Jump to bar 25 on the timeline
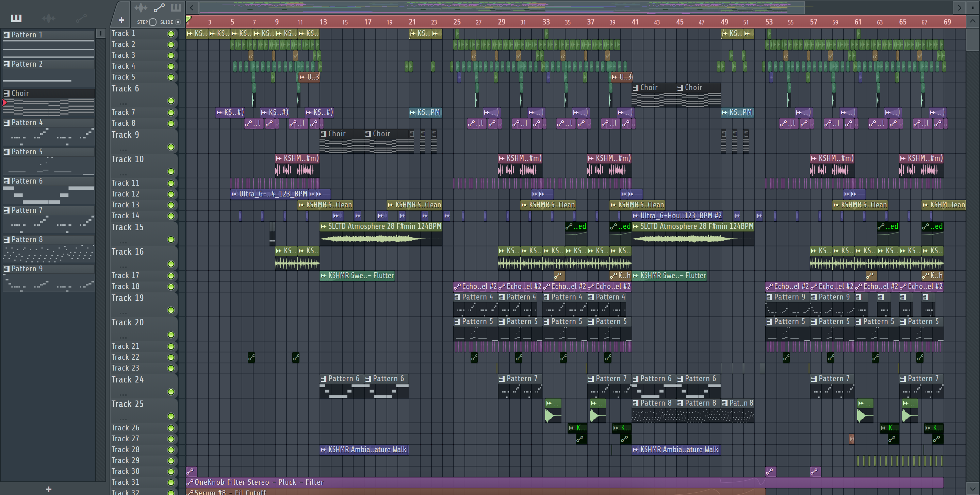 point(457,22)
